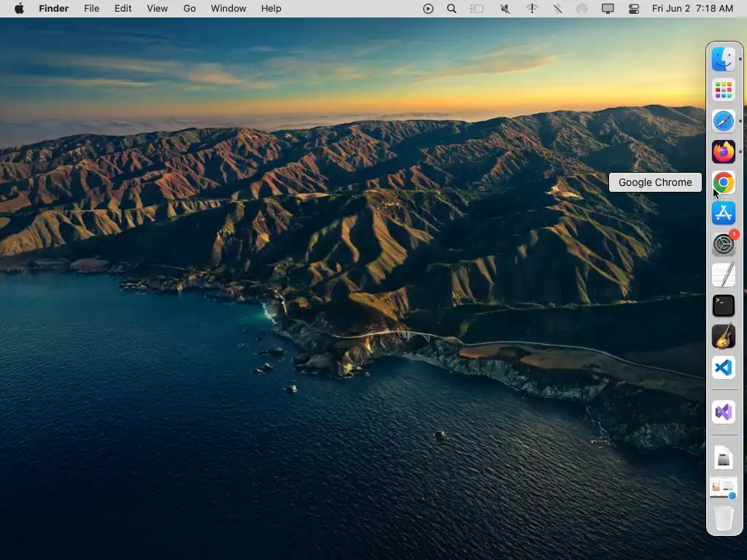Viewport: 747px width, 560px height.
Task: Open Finder from the dock
Action: [x=724, y=59]
